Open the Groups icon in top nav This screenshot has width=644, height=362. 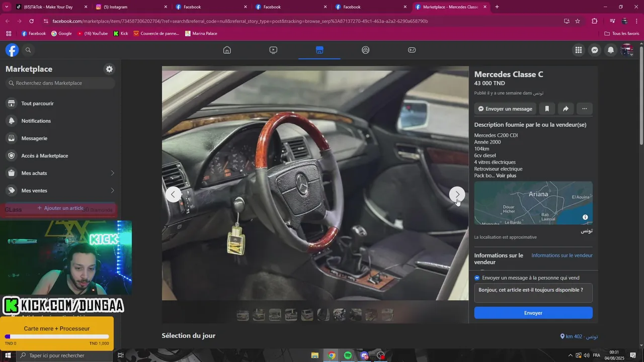point(366,50)
